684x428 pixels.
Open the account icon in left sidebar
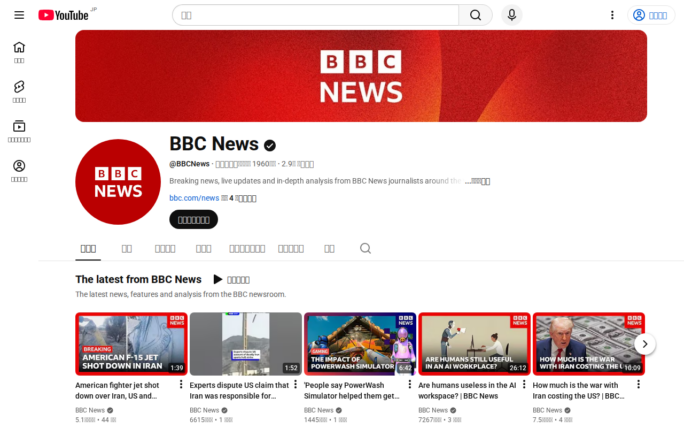(x=19, y=170)
